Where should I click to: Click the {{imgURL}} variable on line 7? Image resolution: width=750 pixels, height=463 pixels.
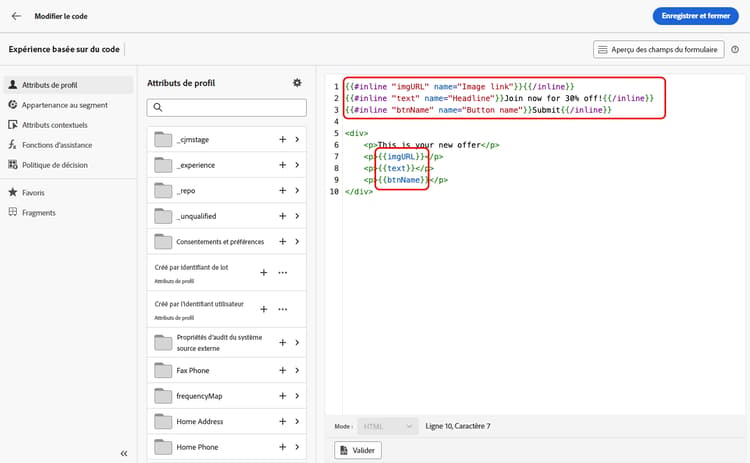tap(401, 156)
